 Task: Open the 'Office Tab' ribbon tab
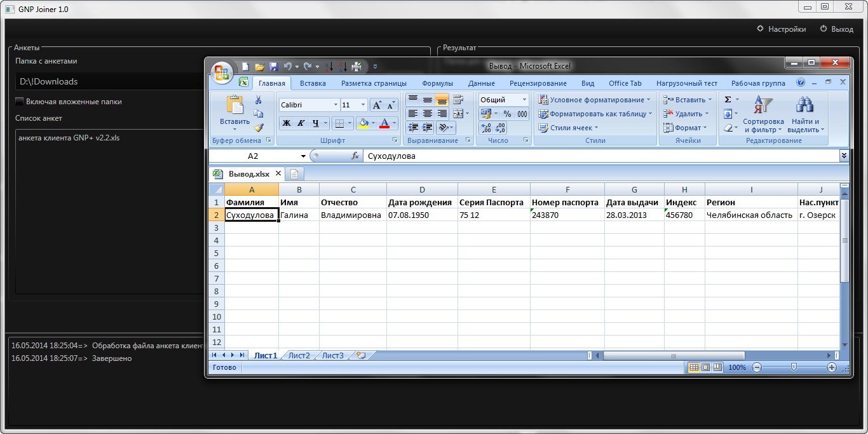(x=625, y=83)
